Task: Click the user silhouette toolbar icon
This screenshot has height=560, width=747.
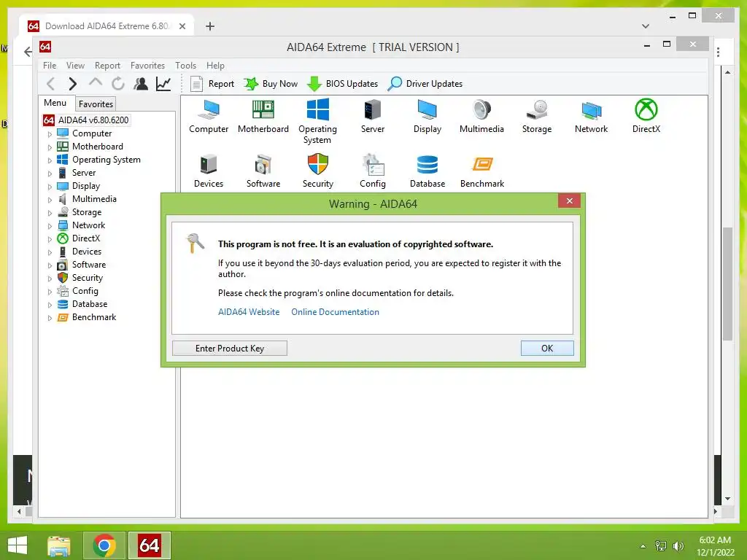Action: click(141, 84)
